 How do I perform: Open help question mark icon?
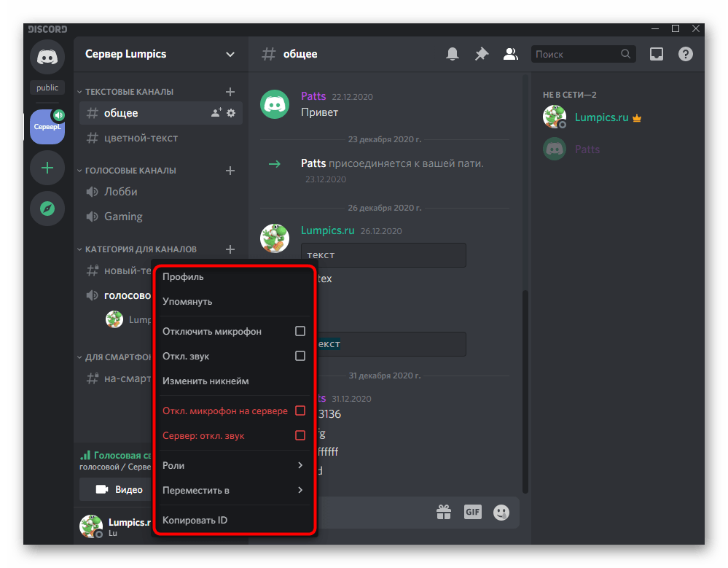685,54
